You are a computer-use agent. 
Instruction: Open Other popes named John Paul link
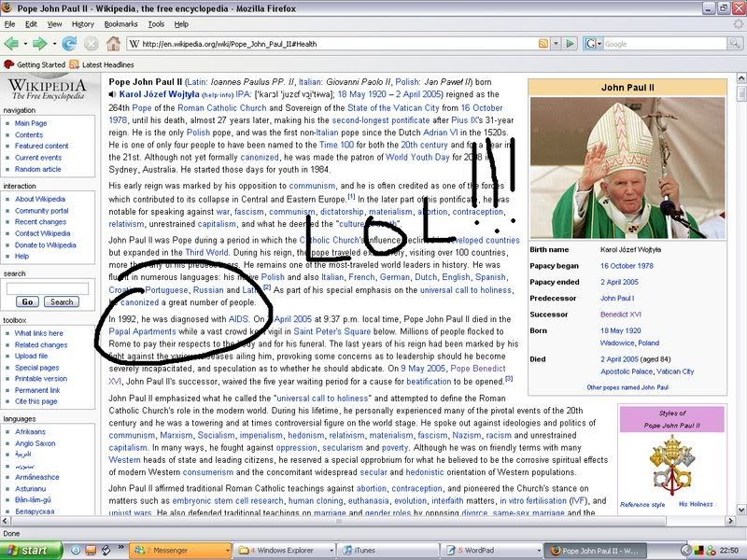pos(627,387)
